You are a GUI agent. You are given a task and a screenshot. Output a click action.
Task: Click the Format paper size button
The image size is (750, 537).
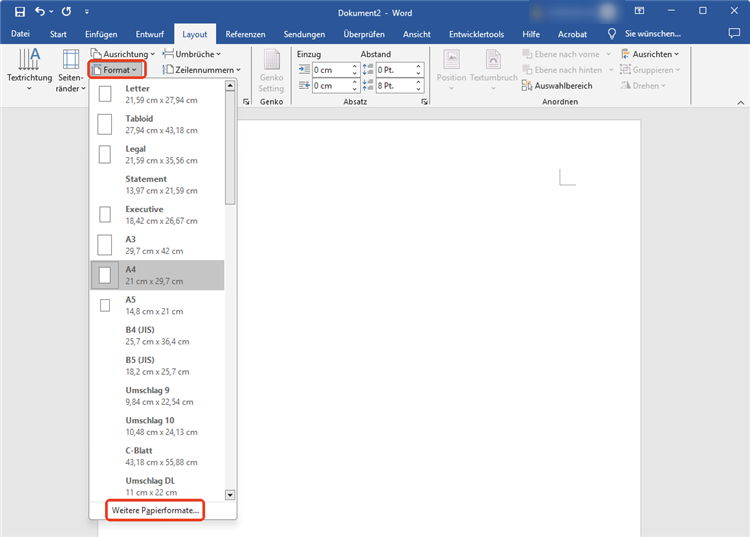coord(117,70)
